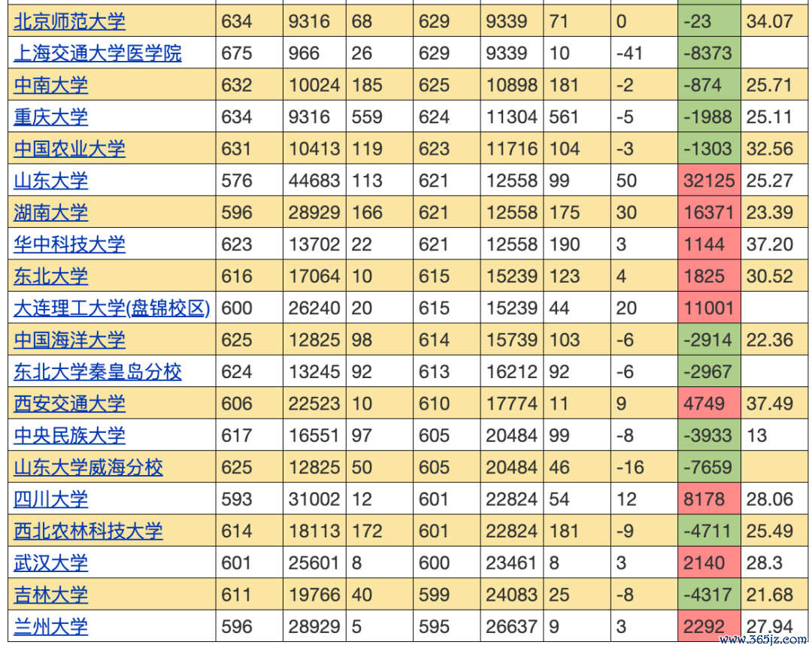Select value 24083 in 吉林大学 row
The image size is (812, 651).
[x=511, y=595]
